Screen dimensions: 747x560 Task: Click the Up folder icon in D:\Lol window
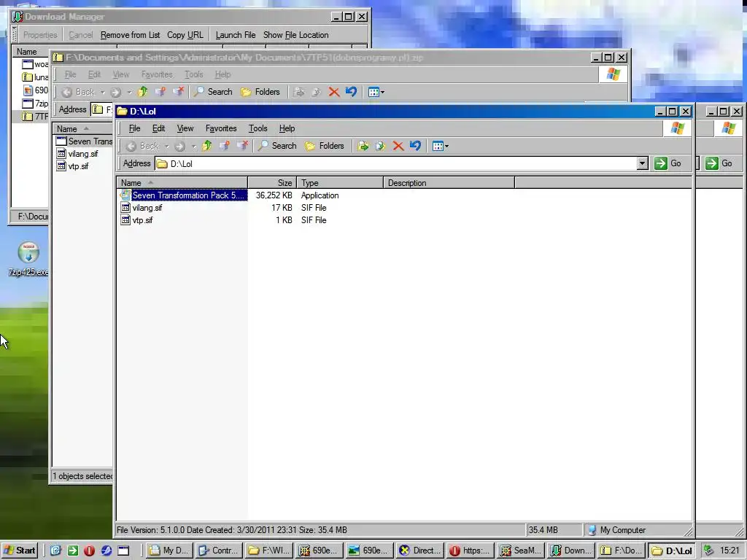[206, 146]
